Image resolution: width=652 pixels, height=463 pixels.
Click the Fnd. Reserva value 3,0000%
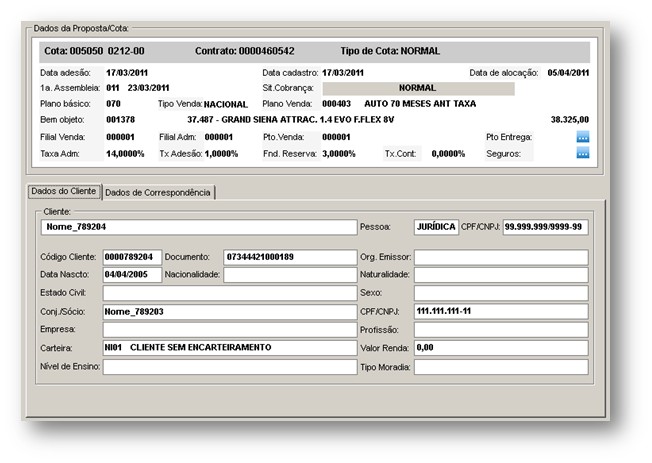click(339, 154)
